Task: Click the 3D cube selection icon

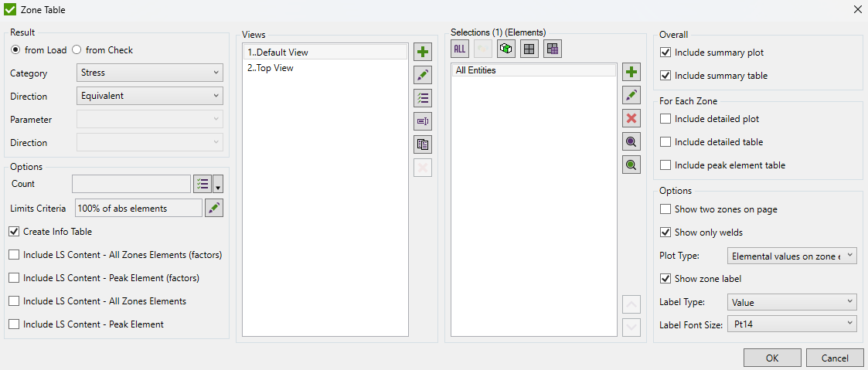Action: [x=506, y=49]
